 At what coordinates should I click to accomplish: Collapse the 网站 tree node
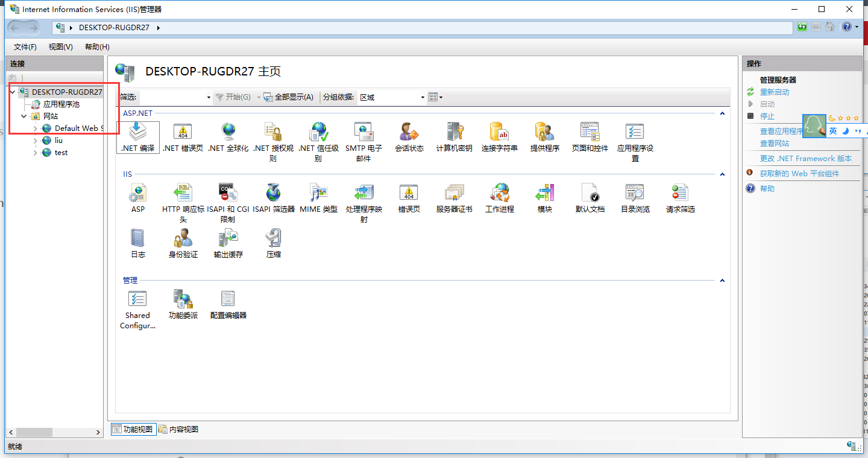[x=24, y=116]
